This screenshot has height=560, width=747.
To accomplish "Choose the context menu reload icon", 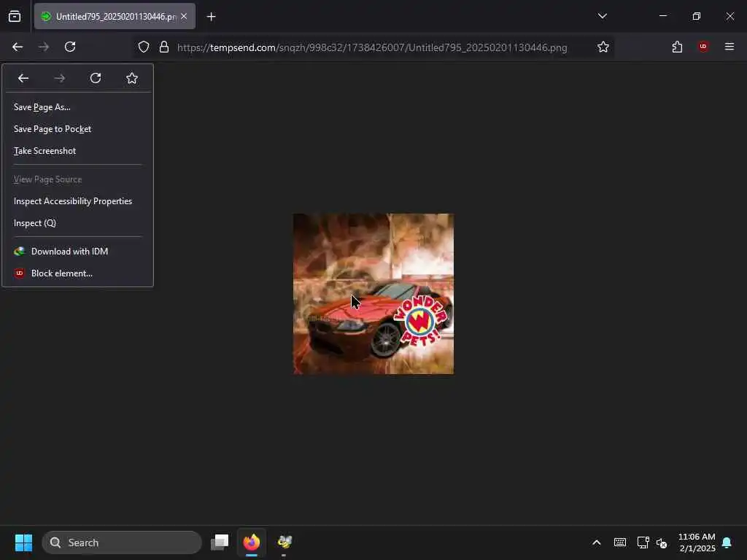I will [96, 78].
